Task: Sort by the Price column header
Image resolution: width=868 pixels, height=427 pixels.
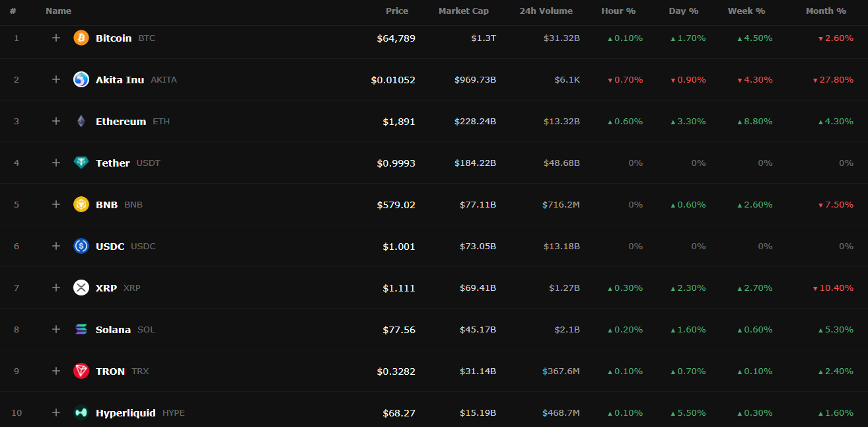Action: (397, 11)
